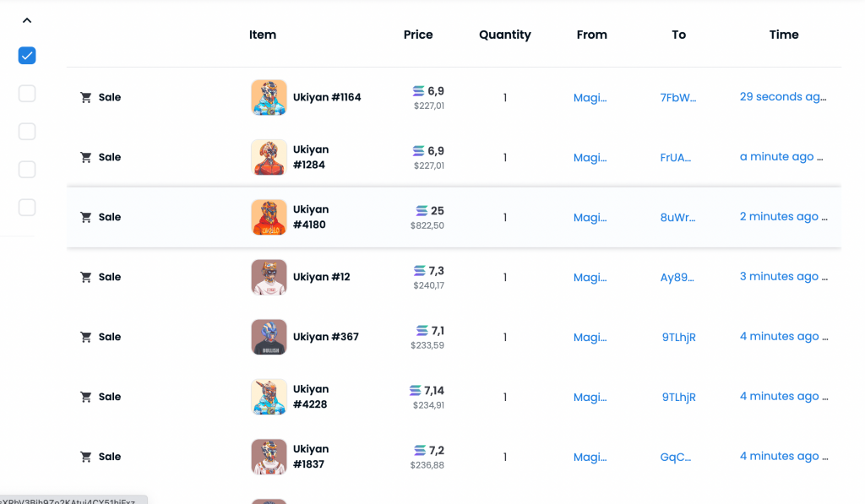Click the Solana icon beside price 7,14
The width and height of the screenshot is (865, 504).
click(416, 390)
